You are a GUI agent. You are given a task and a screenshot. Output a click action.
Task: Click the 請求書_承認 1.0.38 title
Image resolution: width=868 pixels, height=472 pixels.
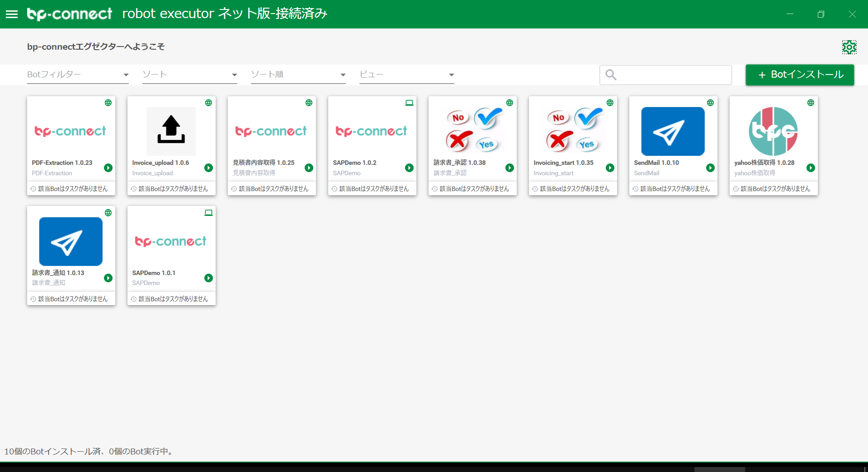coord(459,163)
